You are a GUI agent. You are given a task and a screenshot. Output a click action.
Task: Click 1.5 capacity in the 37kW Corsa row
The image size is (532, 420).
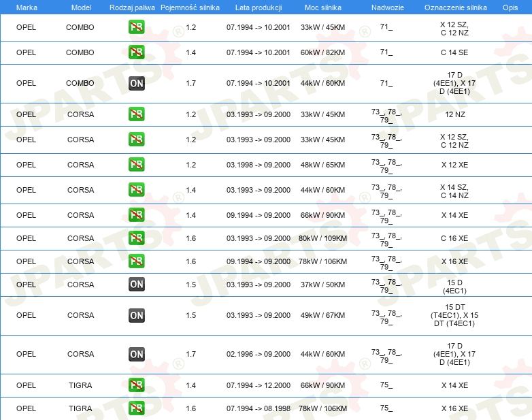(x=190, y=285)
